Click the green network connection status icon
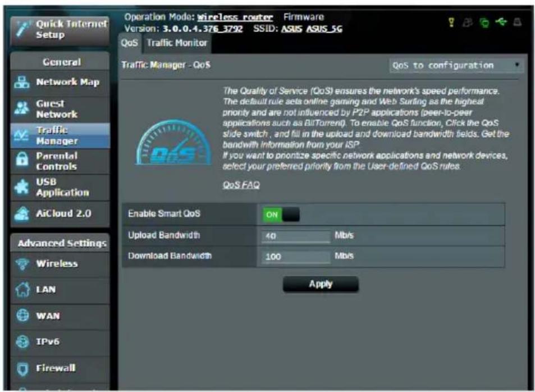The image size is (535, 392). coord(484,22)
